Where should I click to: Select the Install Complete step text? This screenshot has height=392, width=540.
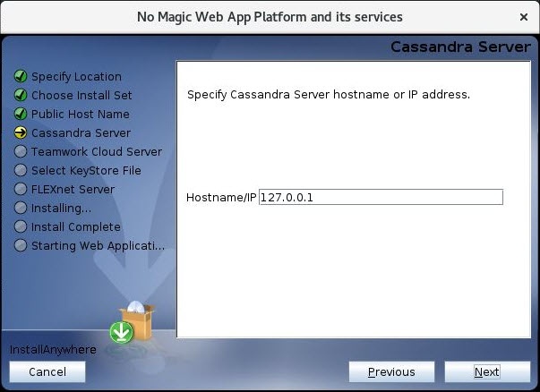coord(76,227)
